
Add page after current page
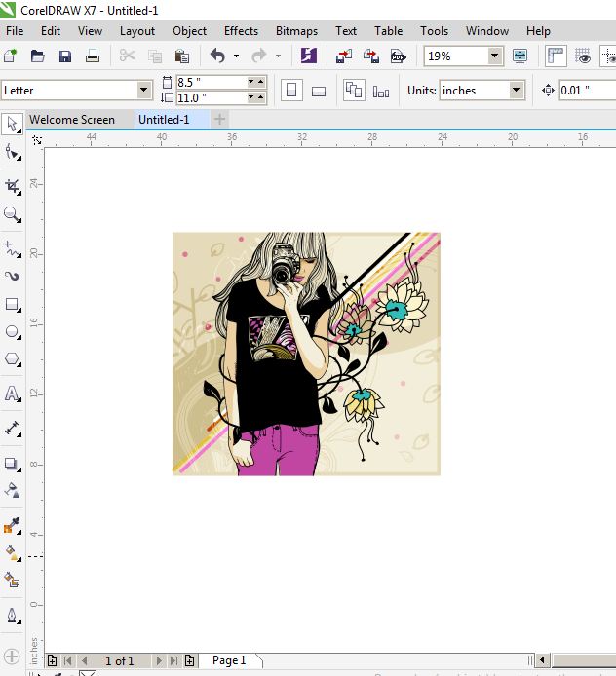(x=189, y=660)
